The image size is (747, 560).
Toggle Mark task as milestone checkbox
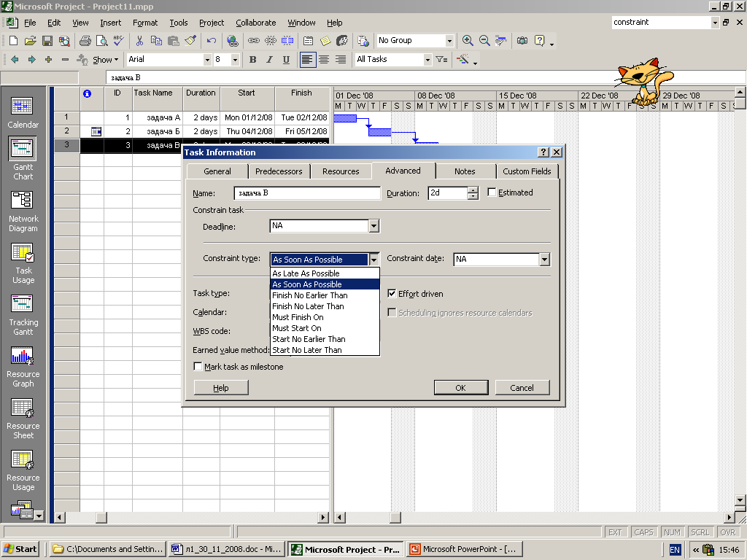coord(198,366)
